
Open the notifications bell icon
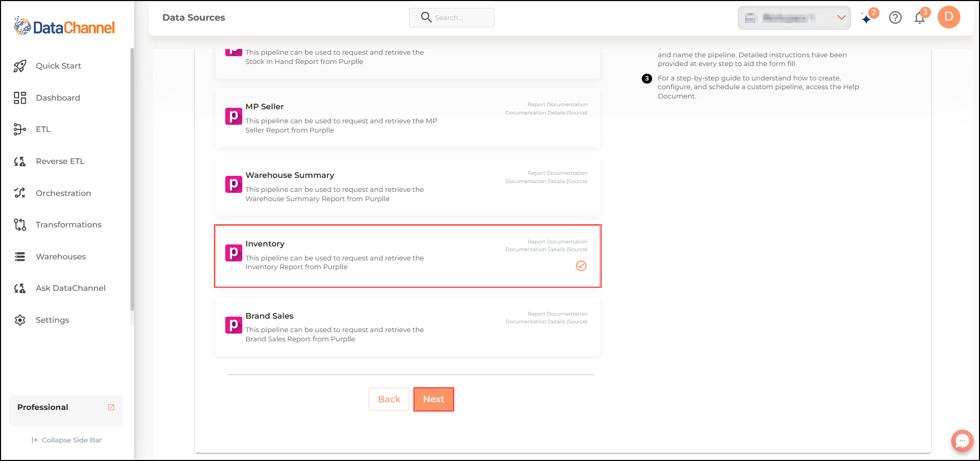(920, 18)
